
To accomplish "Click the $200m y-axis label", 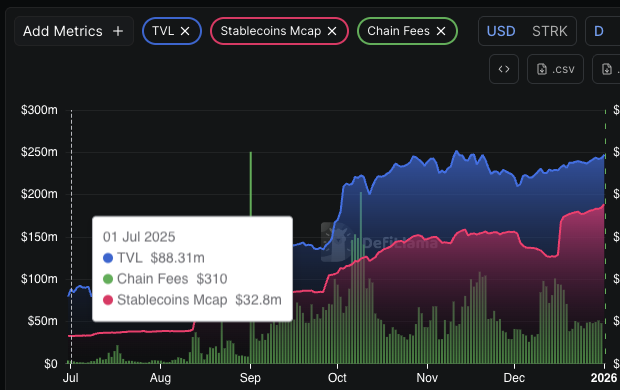I will pos(39,194).
